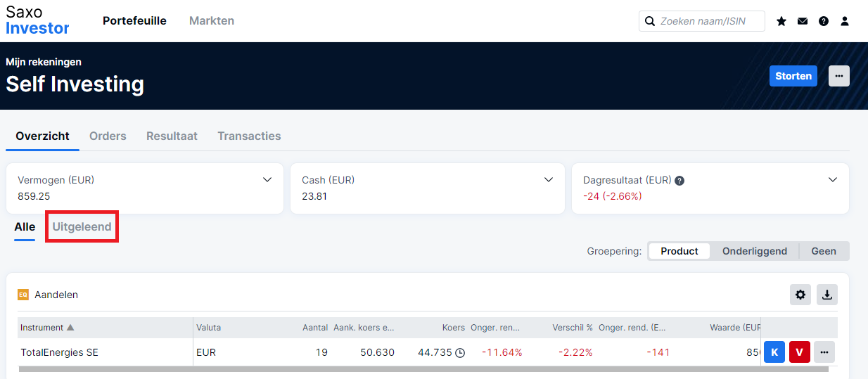Expand the Vermogen (EUR) card
This screenshot has height=379, width=868.
[267, 180]
